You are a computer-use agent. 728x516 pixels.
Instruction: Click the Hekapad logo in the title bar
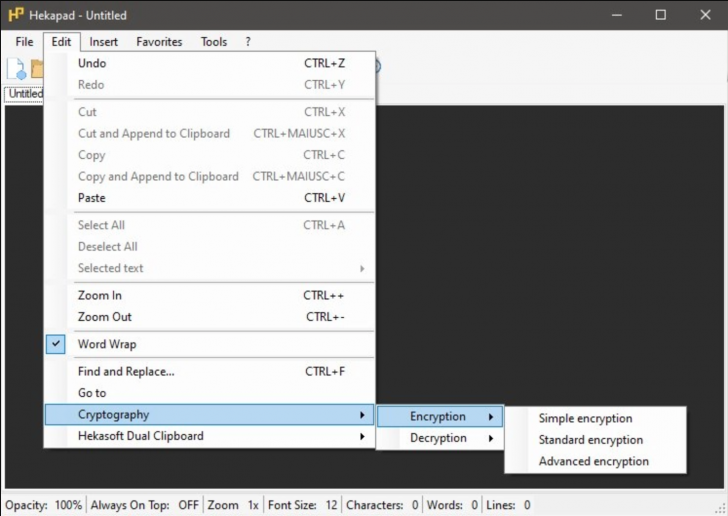click(x=15, y=15)
